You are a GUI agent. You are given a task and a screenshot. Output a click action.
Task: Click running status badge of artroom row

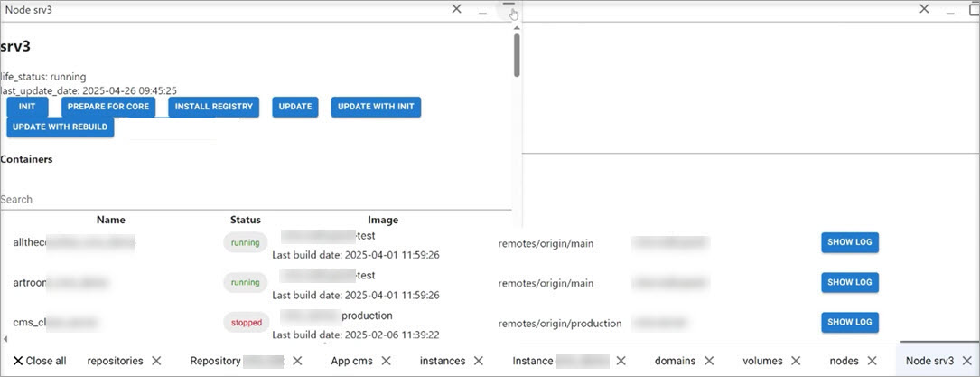[245, 283]
